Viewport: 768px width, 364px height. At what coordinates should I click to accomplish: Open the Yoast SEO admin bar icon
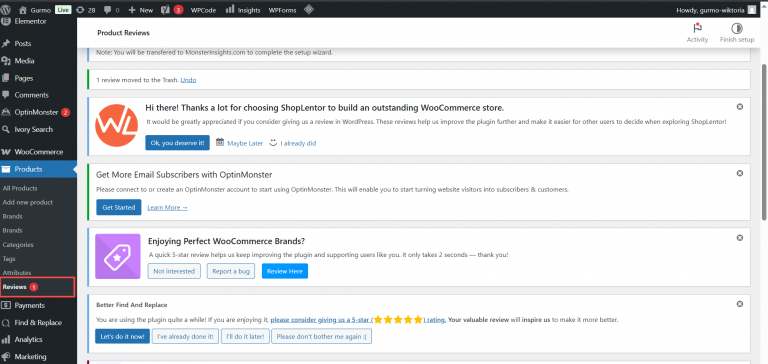click(172, 10)
